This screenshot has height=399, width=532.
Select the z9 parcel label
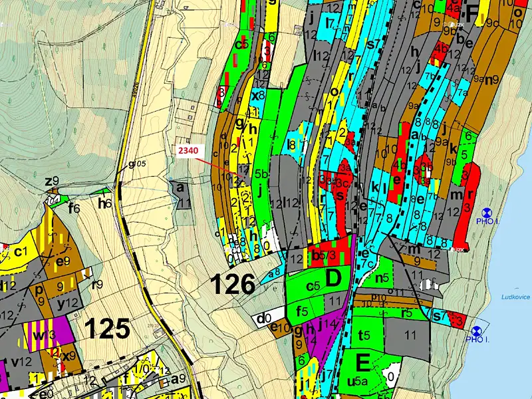[x=52, y=182]
